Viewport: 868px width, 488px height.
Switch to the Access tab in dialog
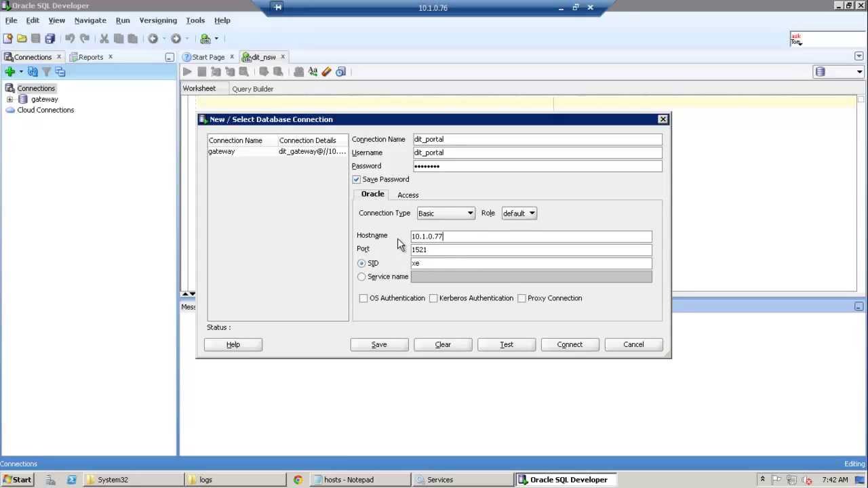coord(408,195)
